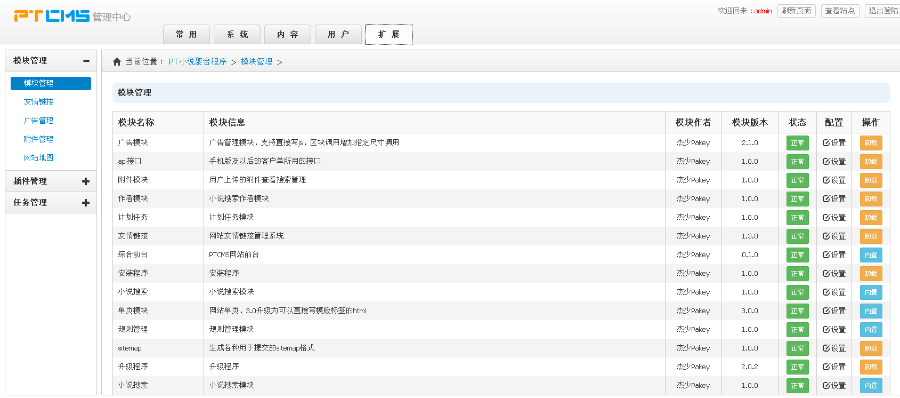Viewport: 900px width, 398px height.
Task: Click the 退出登陆 logout button
Action: pos(882,11)
